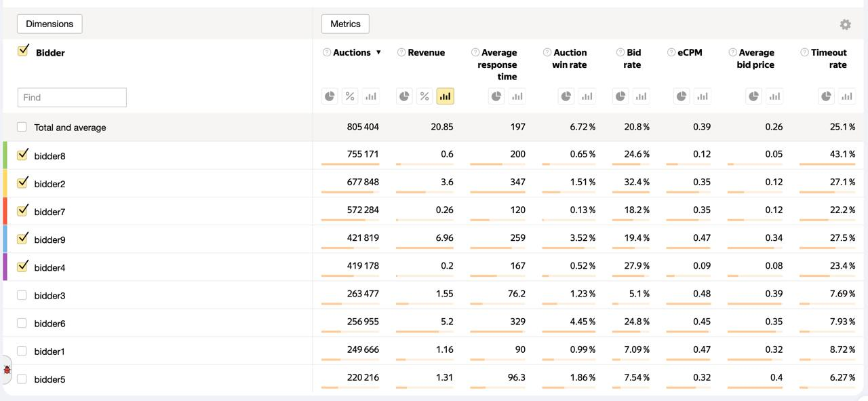Click the bar chart icon under Auction win rate
Viewport: 868px width, 401px height.
click(587, 96)
